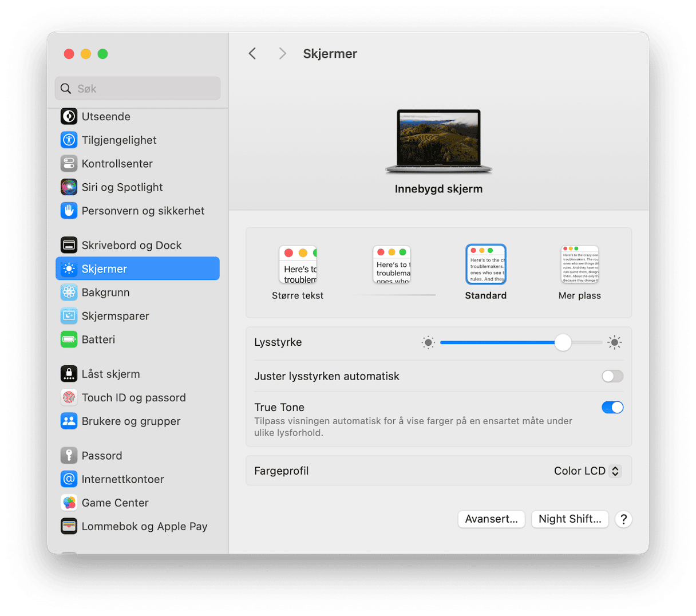Click the Internettkontoer sidebar label

(x=122, y=479)
